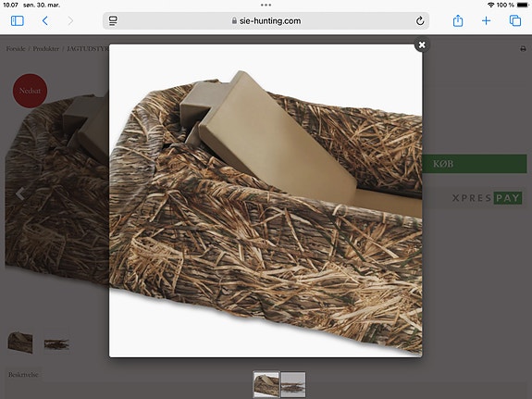Toggle the Safari sidebar
532x399 pixels.
click(18, 20)
